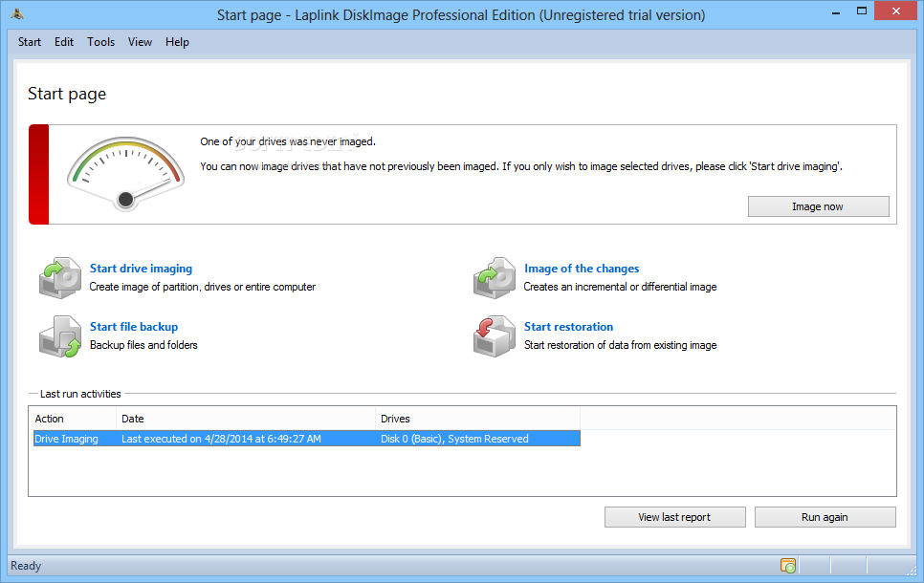Click 'Disk 0 (Basic), System Reserved' cell
Screen dimensions: 924x583
tap(454, 439)
